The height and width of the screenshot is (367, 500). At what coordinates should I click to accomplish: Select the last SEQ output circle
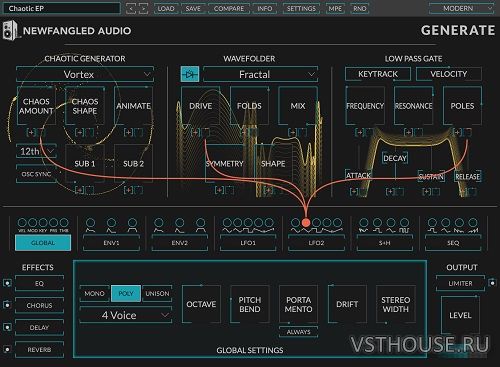pos(473,222)
